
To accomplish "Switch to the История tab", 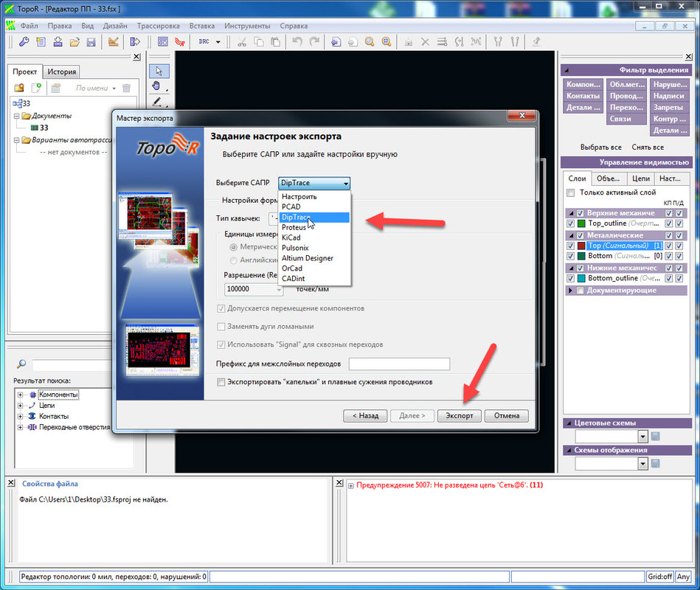I will click(x=62, y=72).
